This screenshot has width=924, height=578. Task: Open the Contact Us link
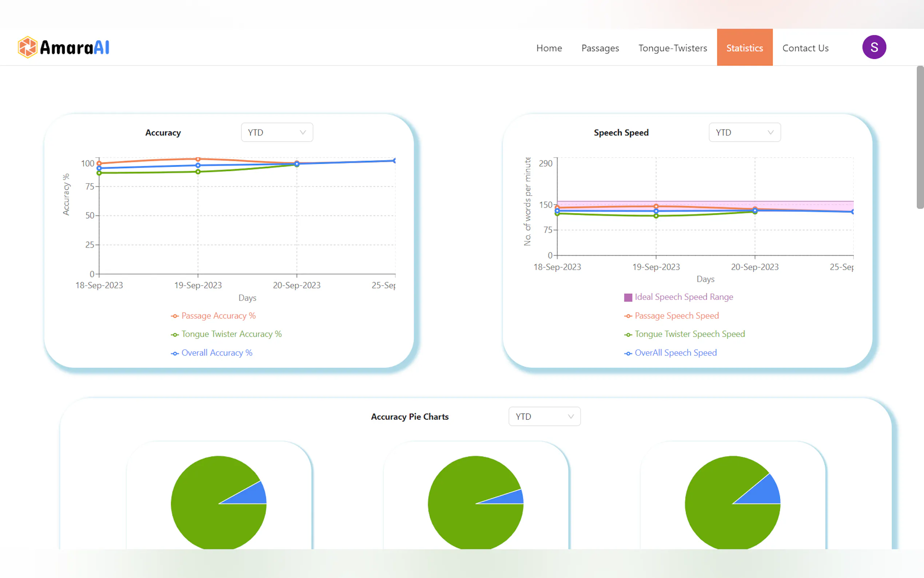click(x=805, y=48)
